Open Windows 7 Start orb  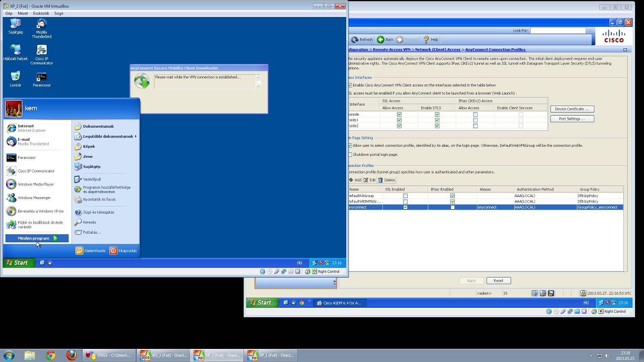point(9,355)
